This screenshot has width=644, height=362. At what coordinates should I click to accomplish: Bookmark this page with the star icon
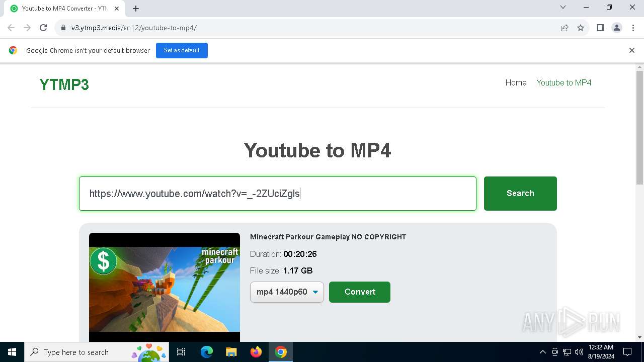(581, 28)
